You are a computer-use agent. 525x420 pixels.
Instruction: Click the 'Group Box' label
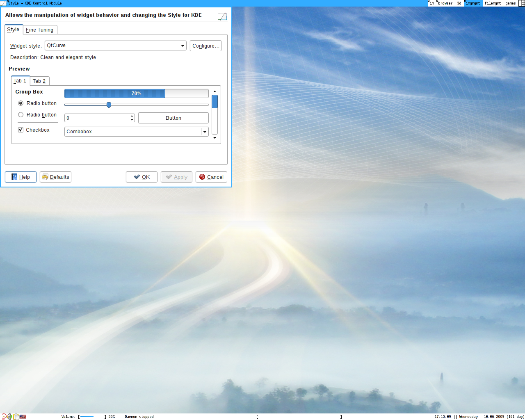(x=29, y=92)
